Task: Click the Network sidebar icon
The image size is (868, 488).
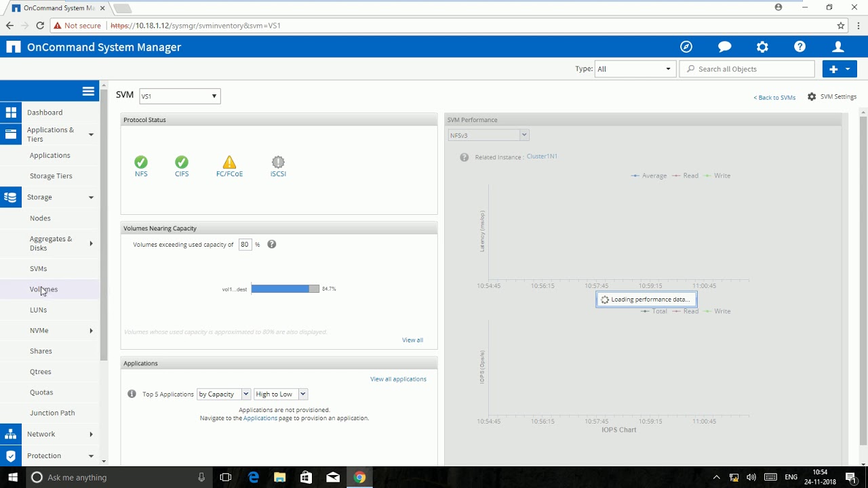Action: pyautogui.click(x=11, y=434)
